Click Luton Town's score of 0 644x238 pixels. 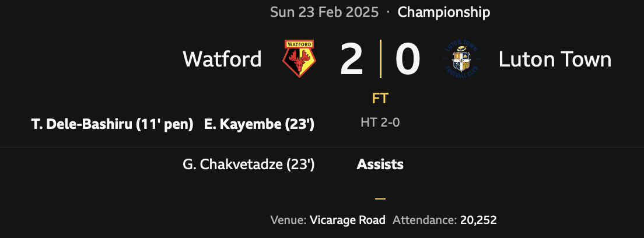(408, 60)
